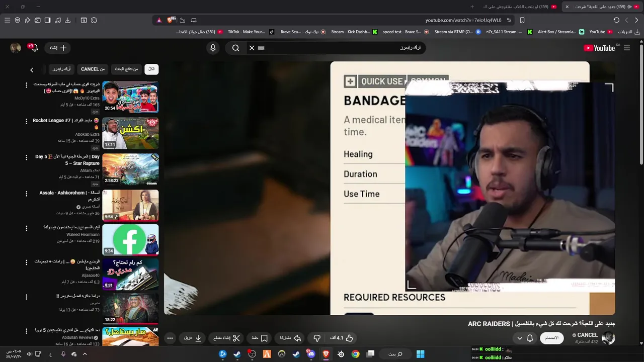644x362 pixels.
Task: Click the YouTube search magnifier button
Action: 235,48
